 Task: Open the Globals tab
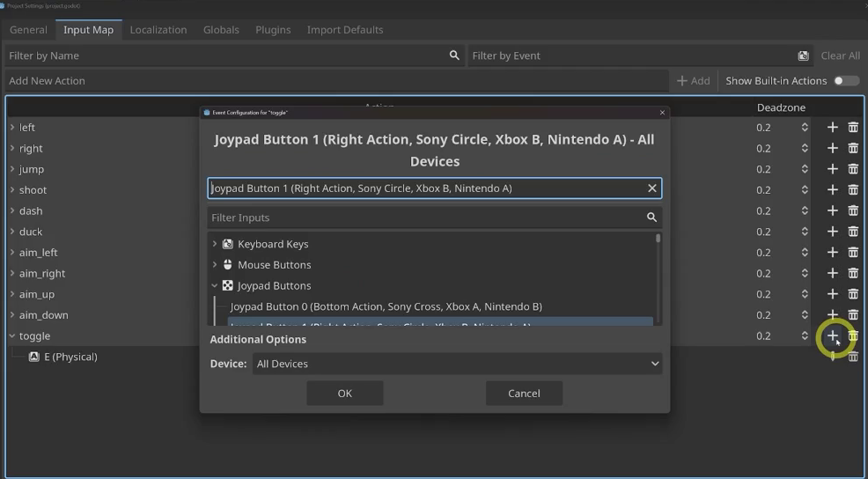point(221,30)
